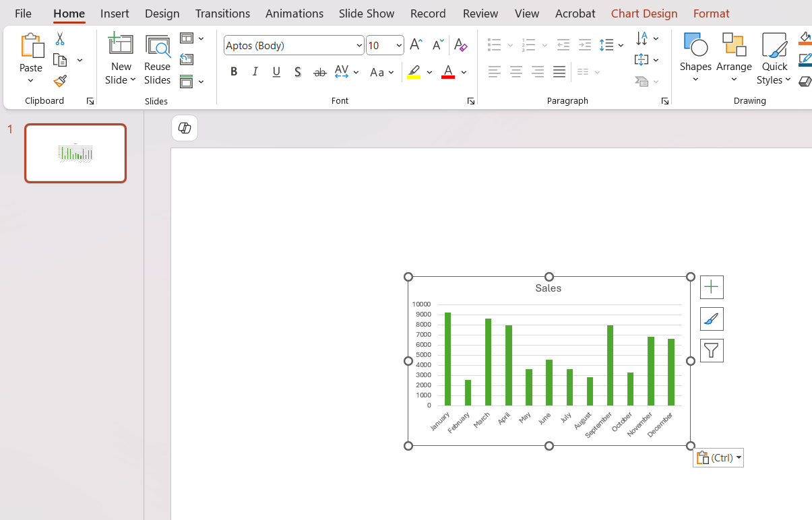
Task: Open Shapes gallery
Action: pos(695,59)
